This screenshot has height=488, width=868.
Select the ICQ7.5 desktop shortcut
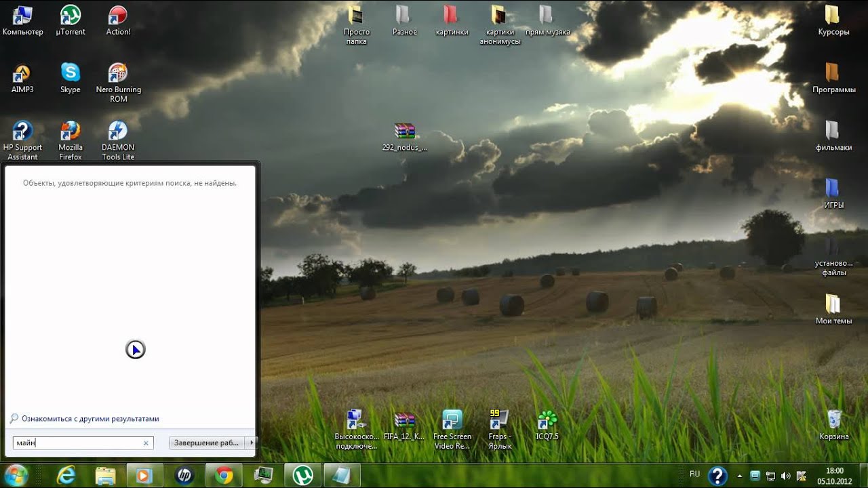point(547,420)
